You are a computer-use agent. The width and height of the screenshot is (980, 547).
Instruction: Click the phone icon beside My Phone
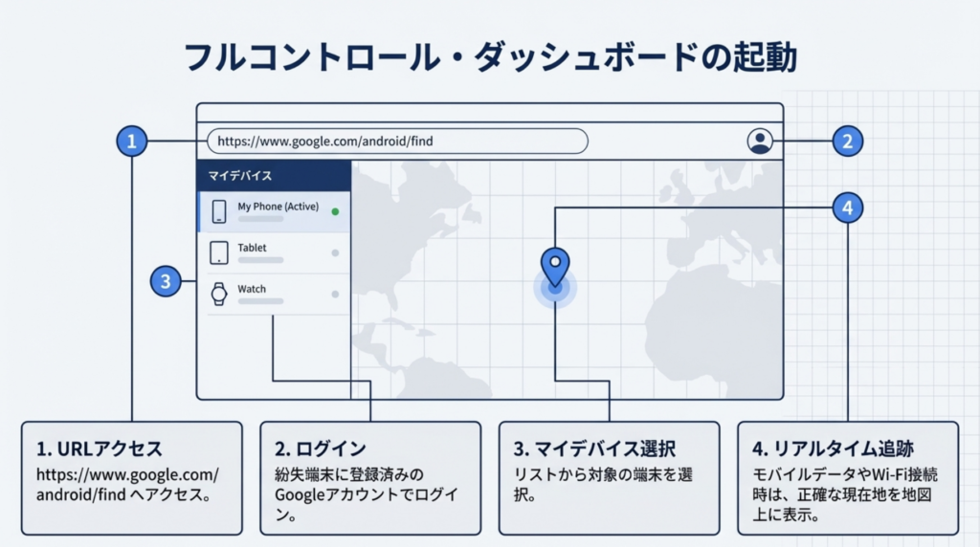coord(219,211)
